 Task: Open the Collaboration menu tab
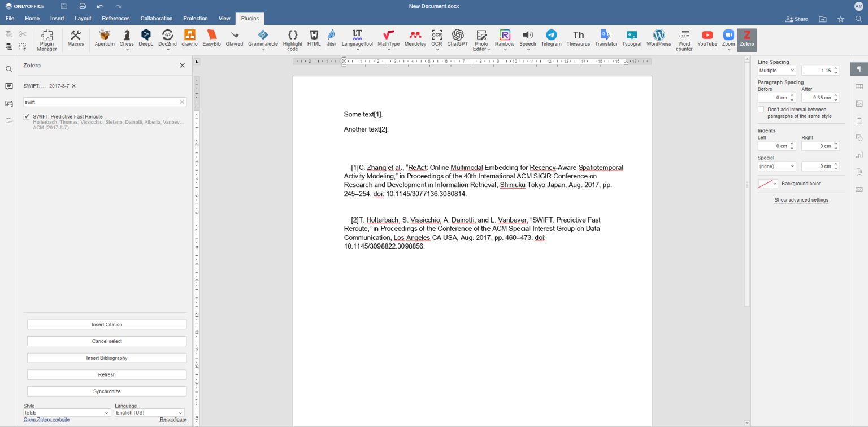156,18
